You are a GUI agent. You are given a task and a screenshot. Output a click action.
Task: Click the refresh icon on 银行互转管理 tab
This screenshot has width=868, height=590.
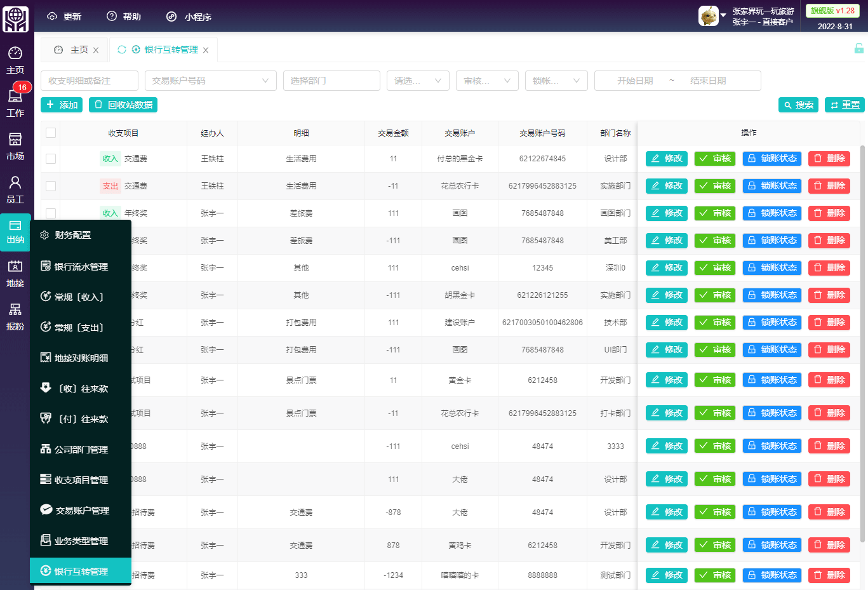click(122, 50)
